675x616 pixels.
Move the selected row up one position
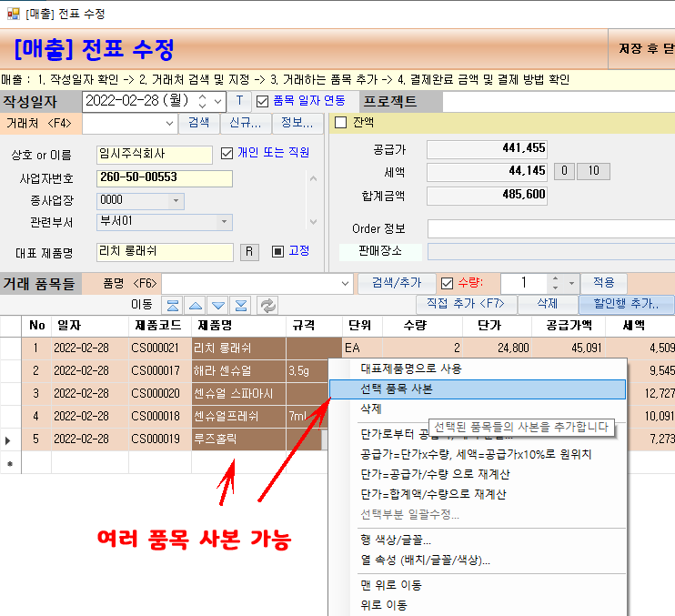click(x=196, y=306)
